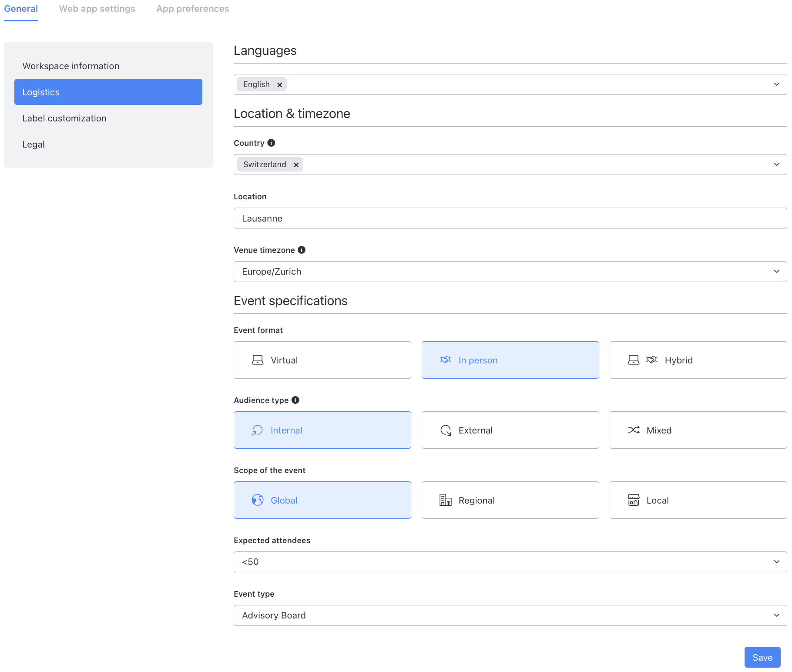Click the building icon in Regional option

[445, 500]
